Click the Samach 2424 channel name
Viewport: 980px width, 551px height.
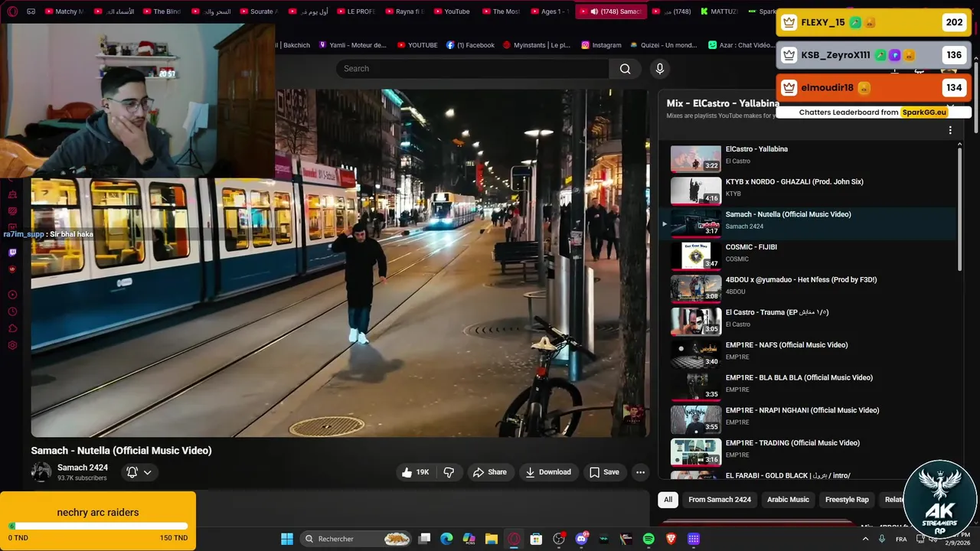pos(83,468)
